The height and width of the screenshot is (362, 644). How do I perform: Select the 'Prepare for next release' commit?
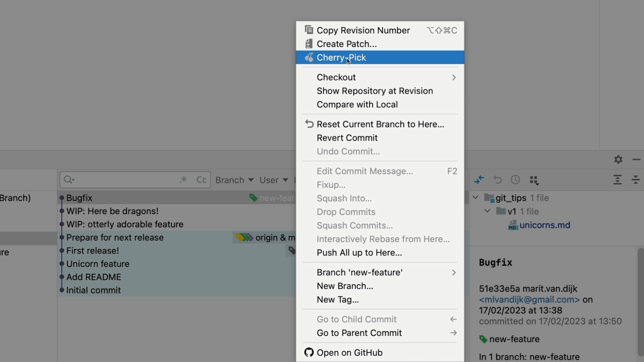pos(115,237)
